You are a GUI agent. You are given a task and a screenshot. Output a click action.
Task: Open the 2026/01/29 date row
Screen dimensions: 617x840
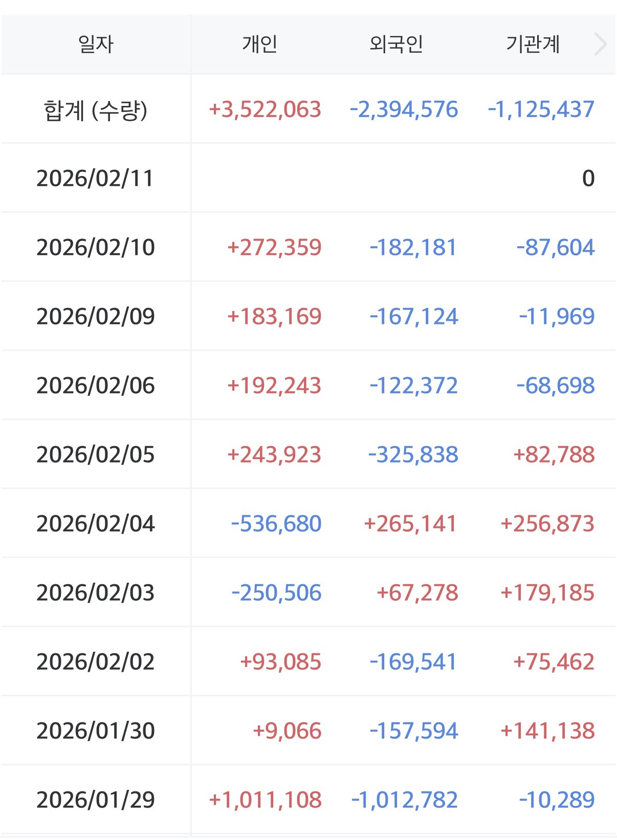(96, 800)
